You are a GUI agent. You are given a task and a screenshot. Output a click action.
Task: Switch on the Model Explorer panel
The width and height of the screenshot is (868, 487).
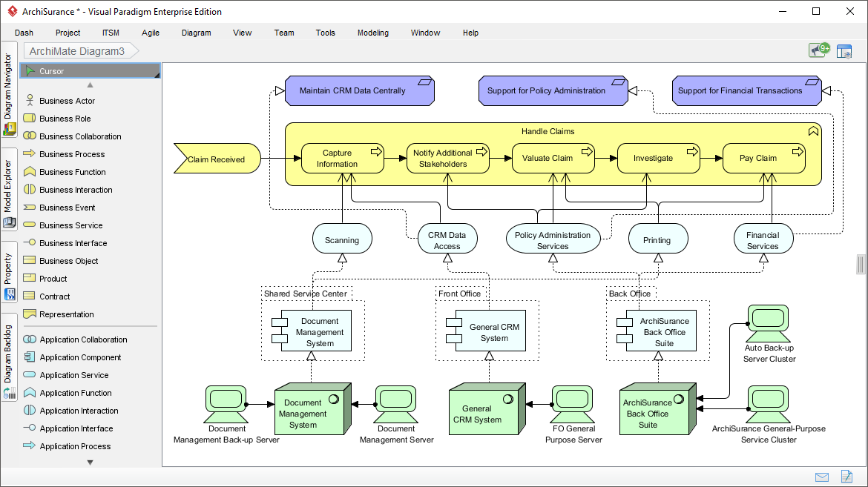(x=9, y=185)
